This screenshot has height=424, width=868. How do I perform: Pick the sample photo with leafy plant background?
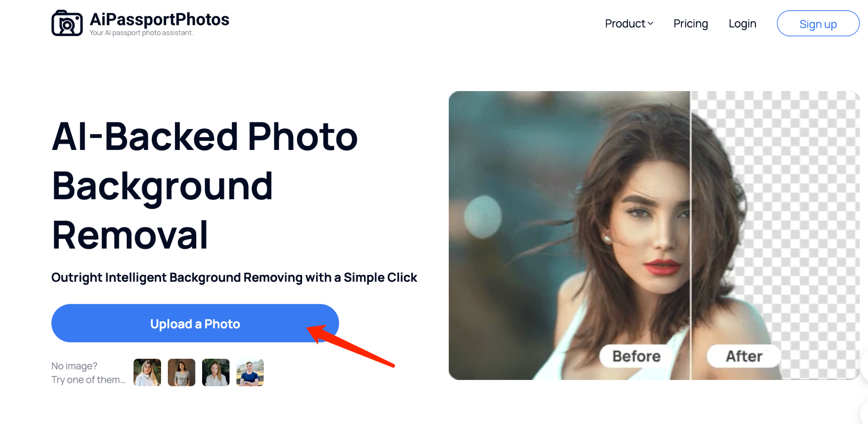(x=216, y=372)
